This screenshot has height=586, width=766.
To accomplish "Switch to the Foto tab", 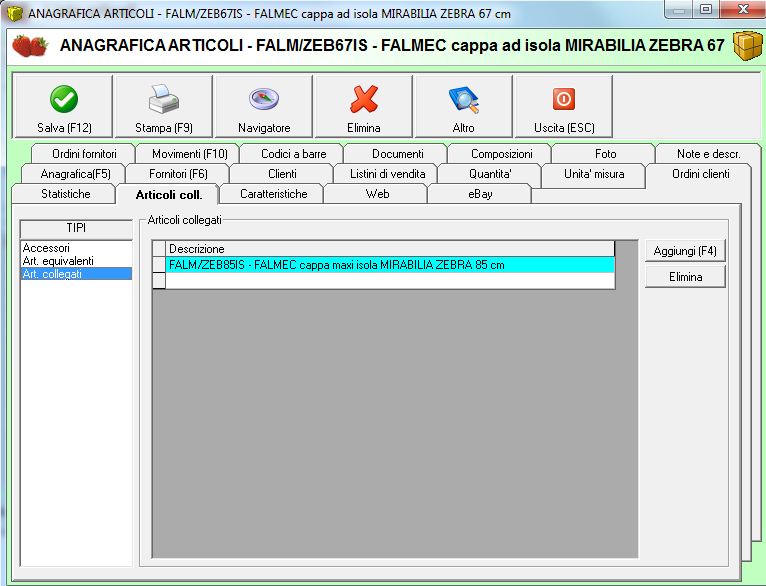I will pos(606,154).
